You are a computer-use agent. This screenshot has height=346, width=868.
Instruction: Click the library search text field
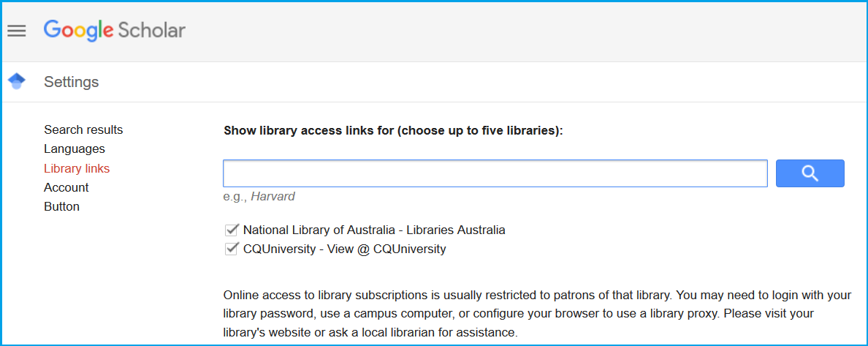pos(495,173)
